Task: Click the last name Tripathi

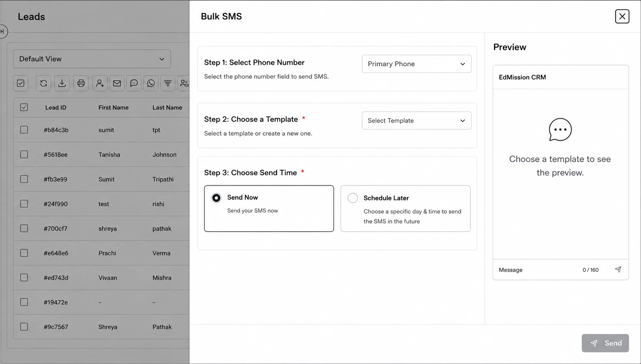Action: pos(163,179)
